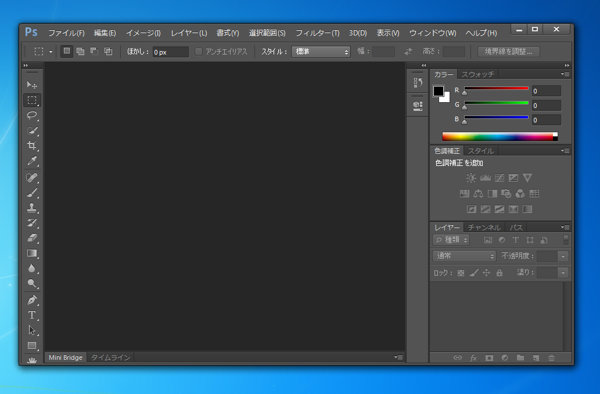
Task: Toggle lock all padlock icon
Action: [x=499, y=273]
